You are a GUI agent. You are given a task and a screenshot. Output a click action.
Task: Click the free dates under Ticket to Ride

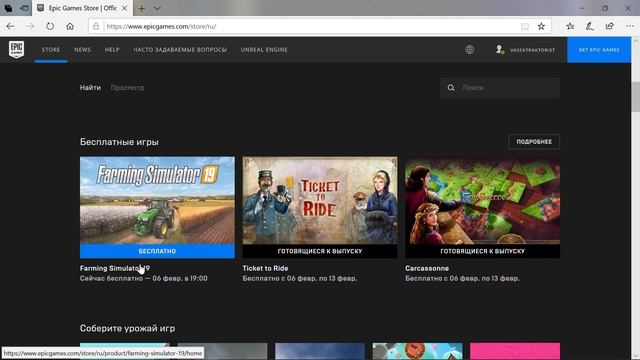click(300, 278)
